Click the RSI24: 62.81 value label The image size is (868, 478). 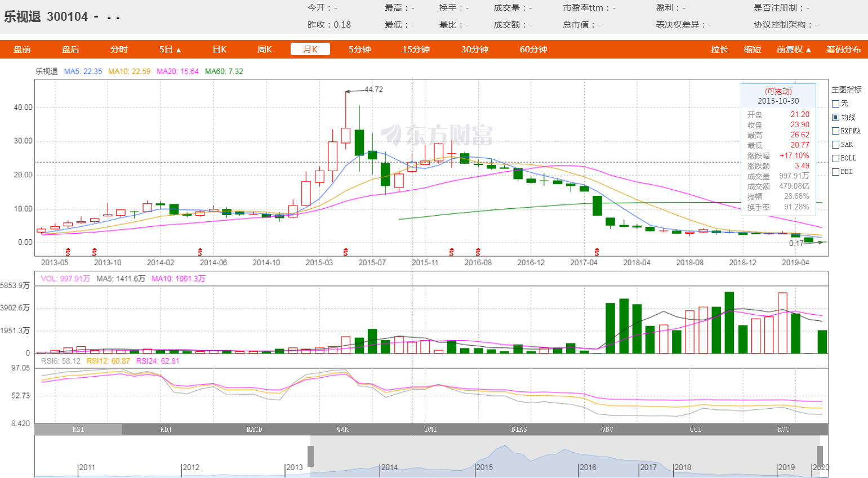(x=158, y=361)
